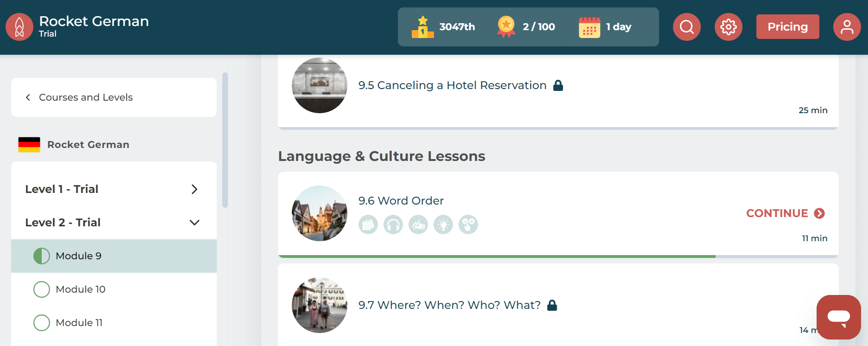
Task: Click the lightbulb icon under Word Order
Action: pos(443,225)
